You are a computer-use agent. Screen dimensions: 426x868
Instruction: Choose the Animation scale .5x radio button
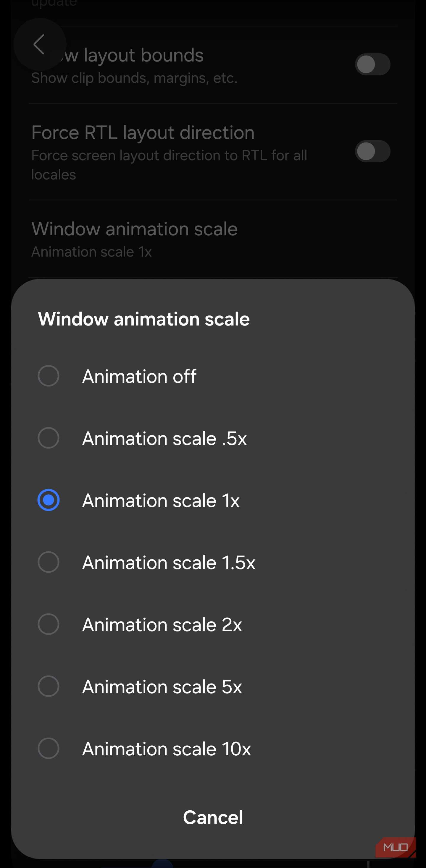[49, 438]
